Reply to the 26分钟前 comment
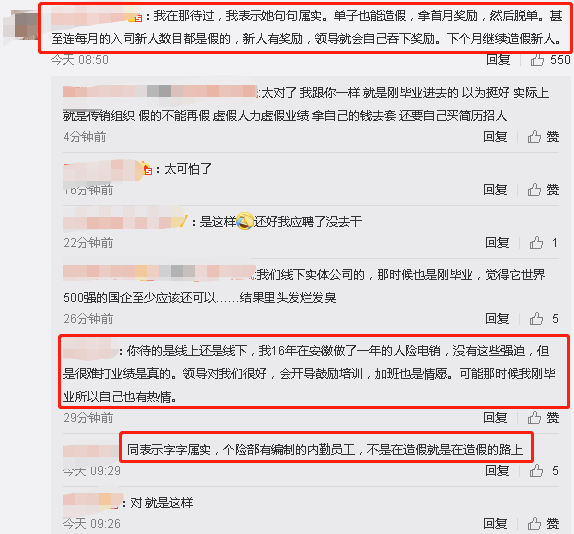Image resolution: width=574 pixels, height=534 pixels. [x=497, y=319]
